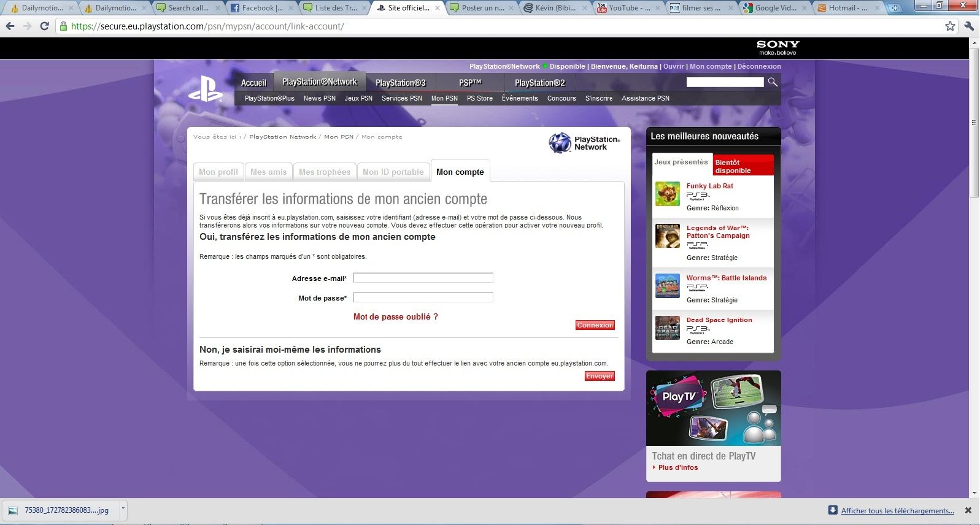This screenshot has height=525, width=980.
Task: Click the Ouvrir link in header
Action: 673,66
